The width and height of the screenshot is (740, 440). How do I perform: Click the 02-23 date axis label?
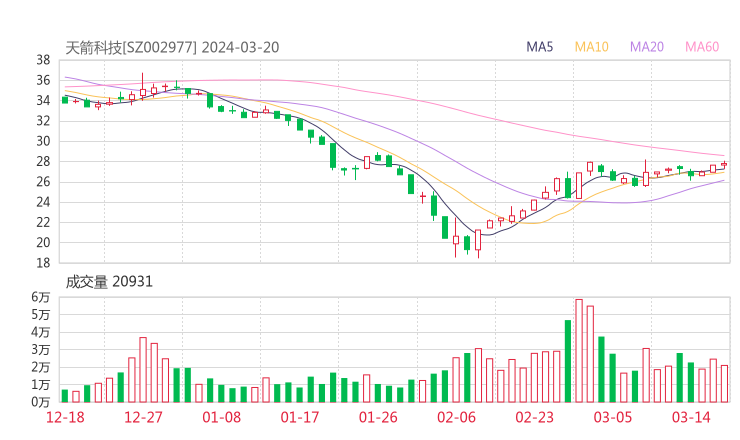click(535, 417)
